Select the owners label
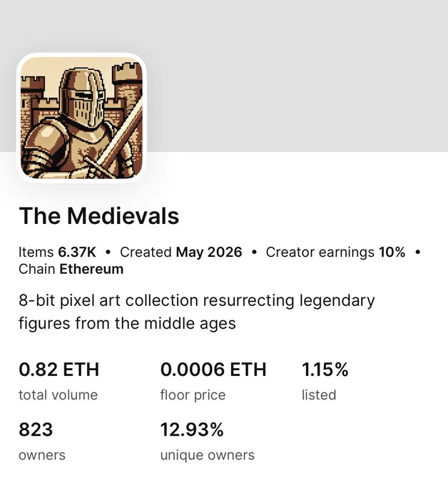The height and width of the screenshot is (485, 448). (x=42, y=455)
